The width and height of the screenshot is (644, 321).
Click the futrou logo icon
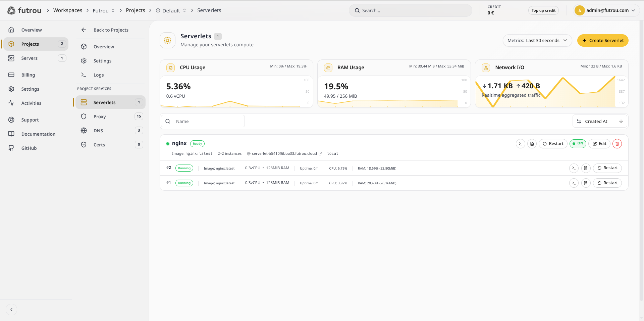11,10
